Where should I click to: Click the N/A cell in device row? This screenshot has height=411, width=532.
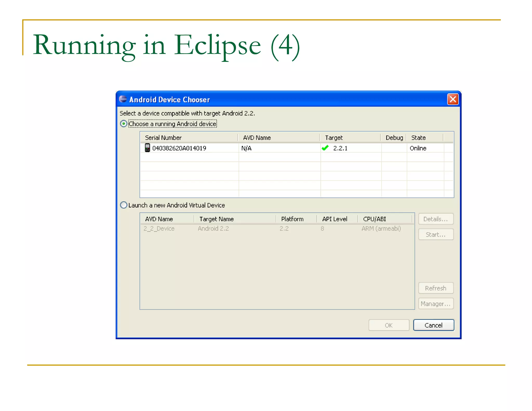tap(247, 148)
